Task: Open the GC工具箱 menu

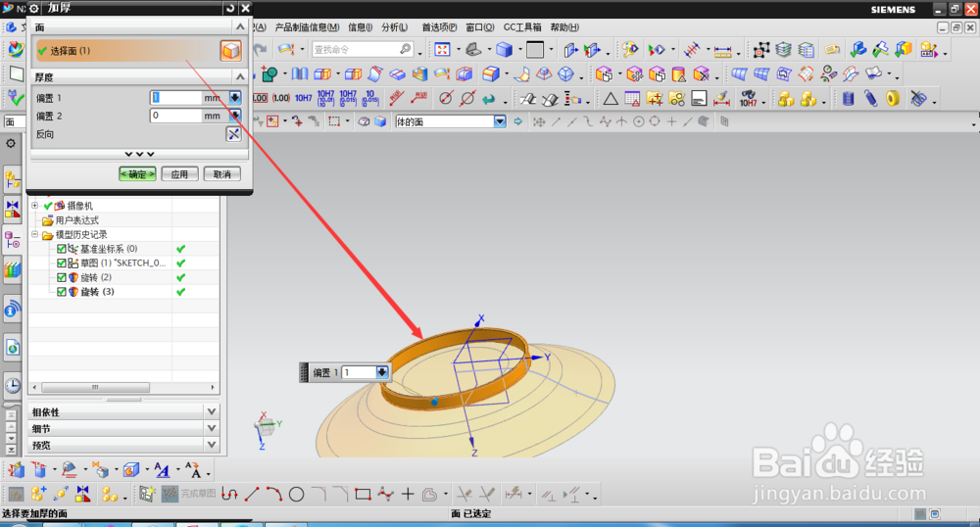Action: [x=522, y=26]
